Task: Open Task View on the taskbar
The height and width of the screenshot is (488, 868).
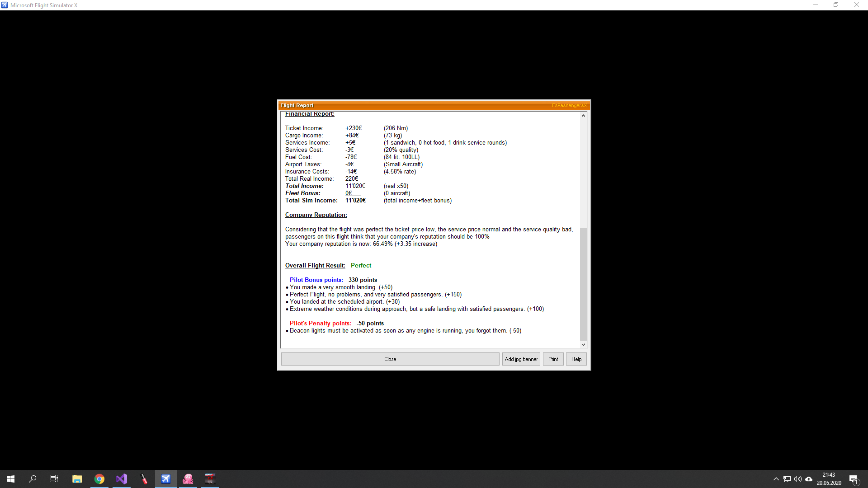Action: (54, 479)
